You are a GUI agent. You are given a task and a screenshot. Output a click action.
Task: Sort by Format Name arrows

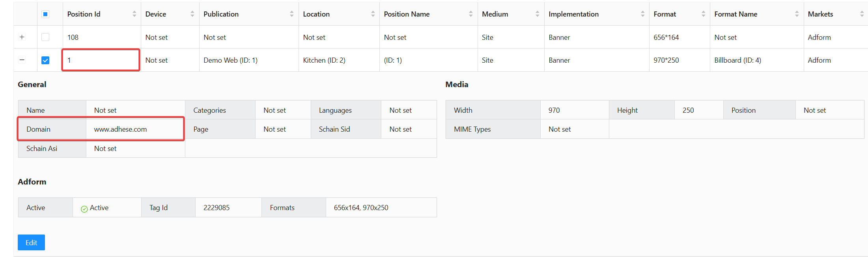[x=797, y=14]
